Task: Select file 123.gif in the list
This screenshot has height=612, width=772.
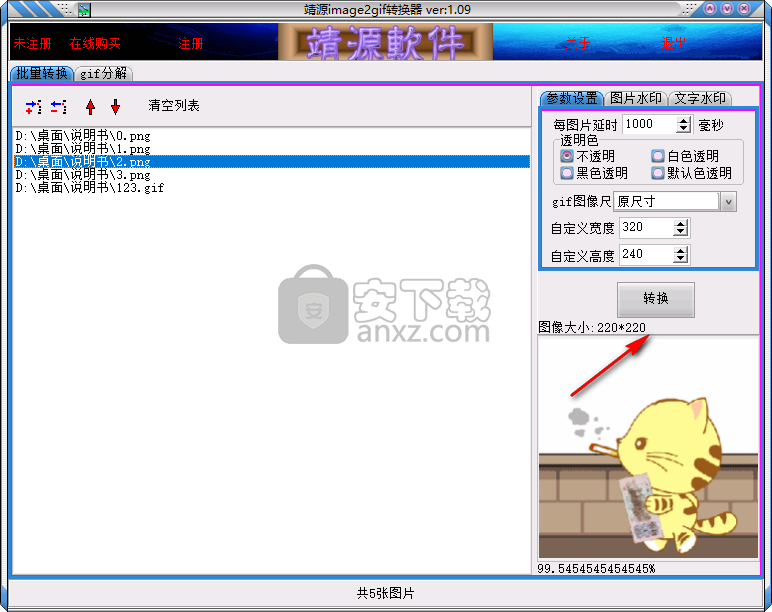Action: [90, 188]
